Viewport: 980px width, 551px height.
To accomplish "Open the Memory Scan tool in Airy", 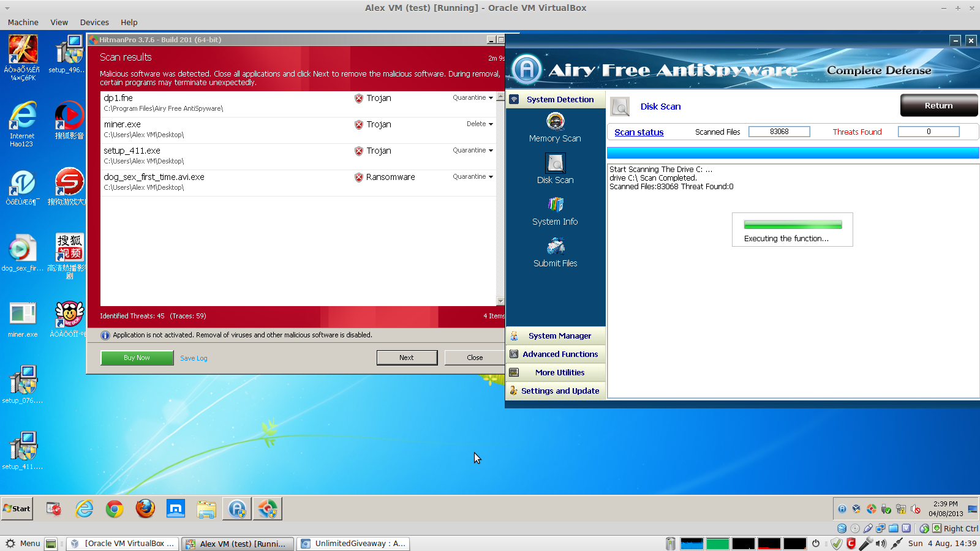I will tap(555, 128).
